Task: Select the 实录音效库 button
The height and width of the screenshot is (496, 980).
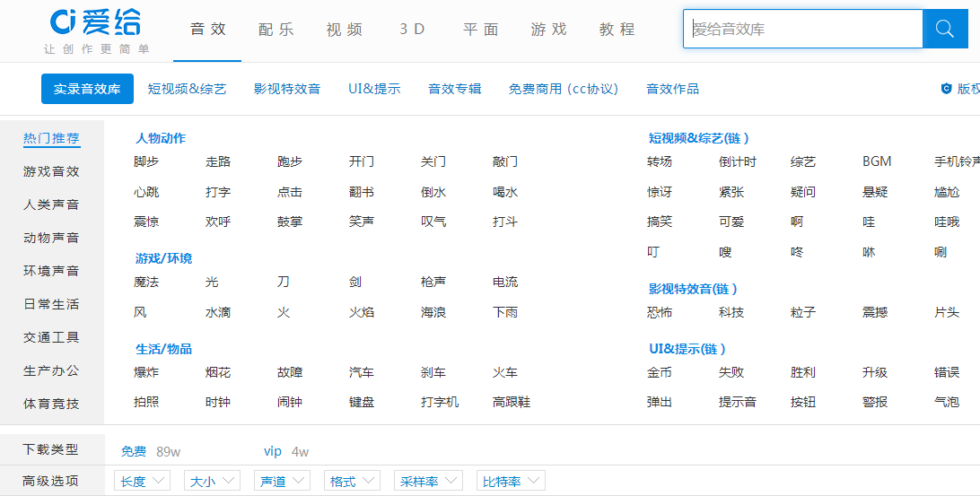Action: (x=87, y=89)
